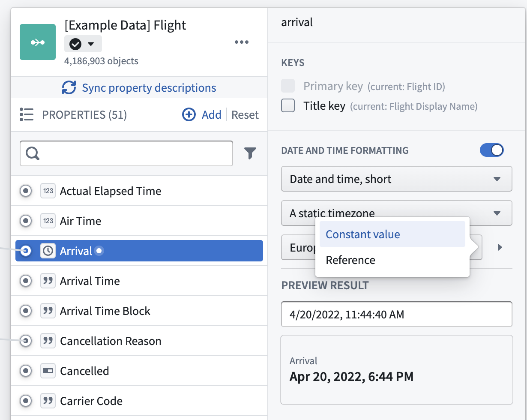Screen dimensions: 527x420
Task: Select the radio dot beside Carrier Code
Action: click(x=26, y=401)
